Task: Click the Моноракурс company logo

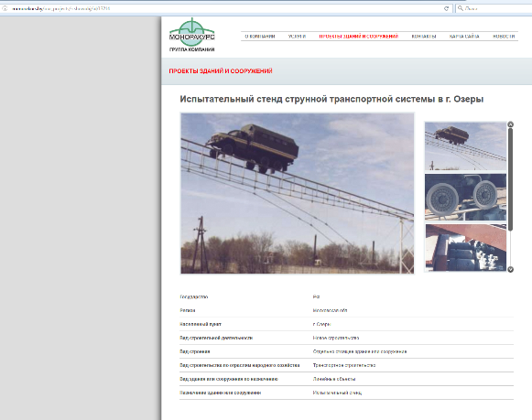Action: point(192,35)
